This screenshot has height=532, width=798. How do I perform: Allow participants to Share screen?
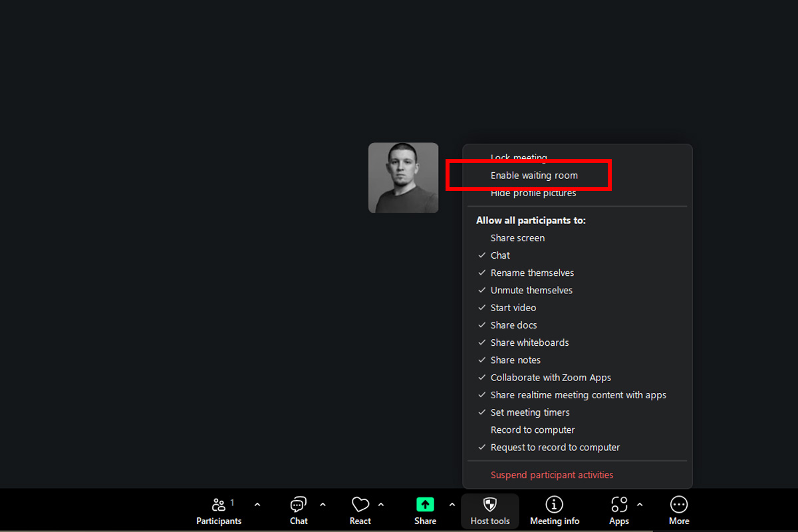click(517, 238)
